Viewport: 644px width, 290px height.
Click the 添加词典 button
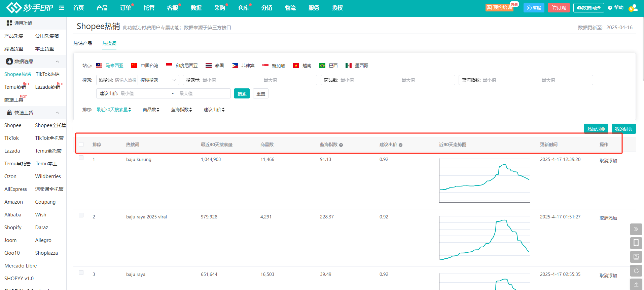tap(596, 129)
